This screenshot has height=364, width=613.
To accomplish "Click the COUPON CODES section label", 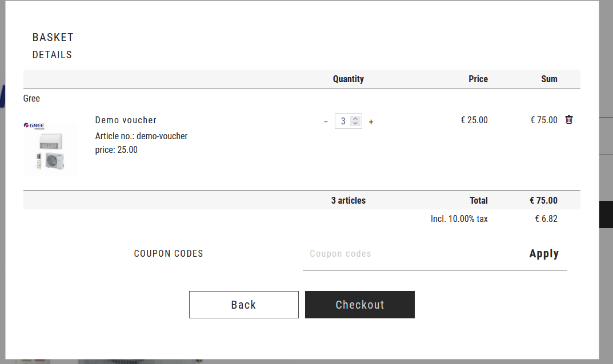I will pyautogui.click(x=169, y=253).
